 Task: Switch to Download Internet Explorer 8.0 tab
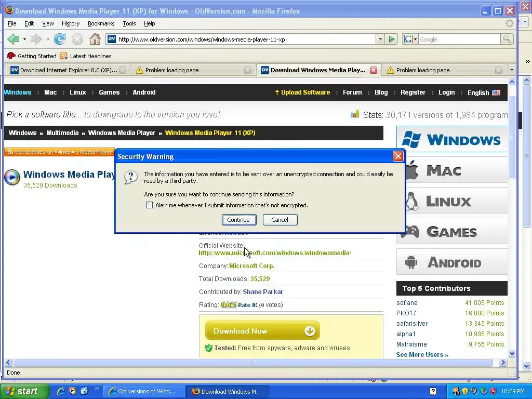click(67, 70)
